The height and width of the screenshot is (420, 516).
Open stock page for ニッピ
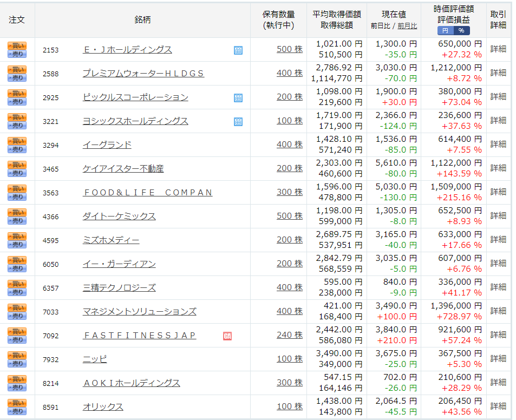point(95,359)
